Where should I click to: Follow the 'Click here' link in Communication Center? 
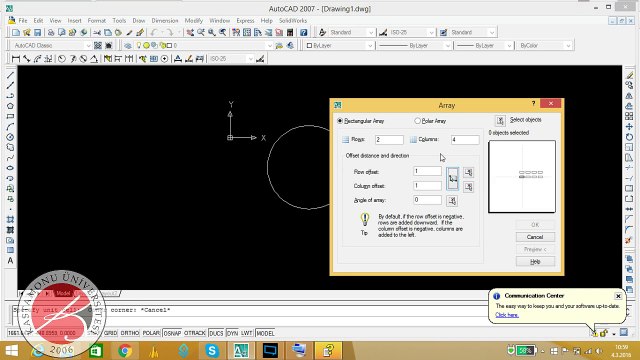pos(507,315)
